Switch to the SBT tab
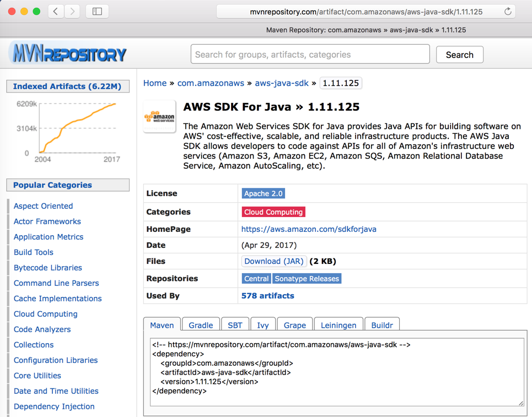The width and height of the screenshot is (532, 417). pyautogui.click(x=235, y=325)
